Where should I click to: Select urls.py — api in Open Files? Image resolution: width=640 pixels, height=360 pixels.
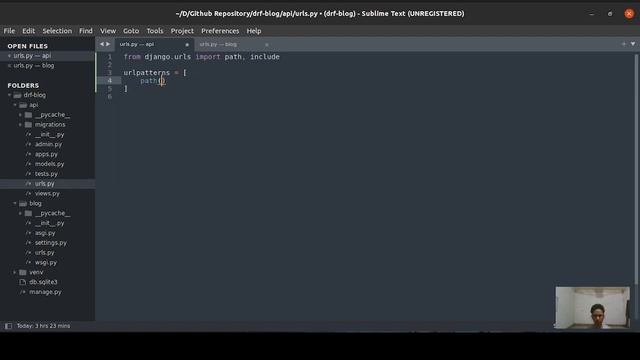(32, 56)
